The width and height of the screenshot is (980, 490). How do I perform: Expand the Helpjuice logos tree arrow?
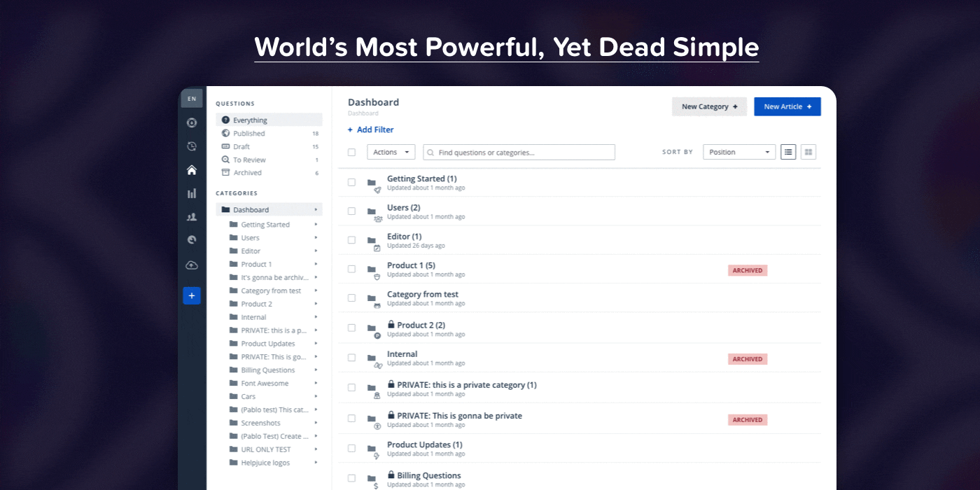coord(316,463)
